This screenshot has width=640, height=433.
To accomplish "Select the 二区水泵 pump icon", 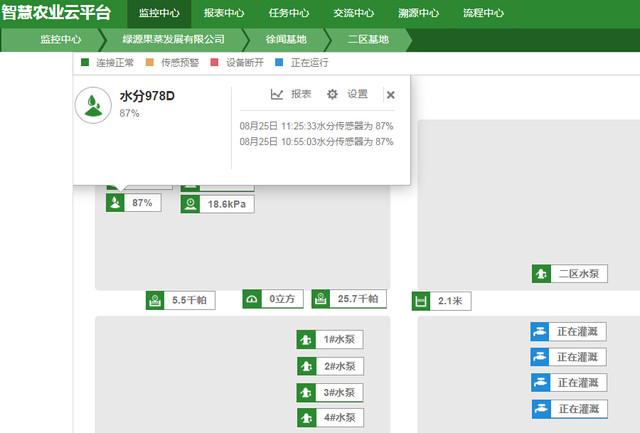I will pyautogui.click(x=540, y=274).
